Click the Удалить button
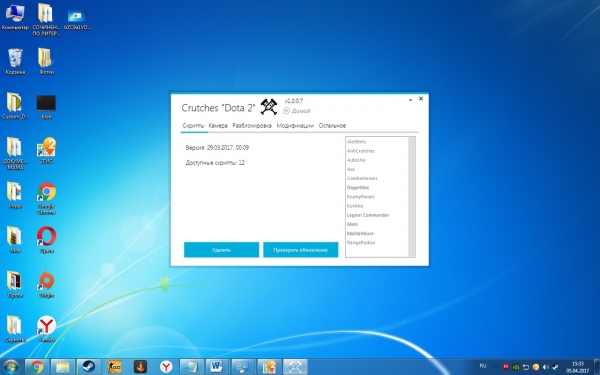Viewport: 600px width, 375px height. click(x=221, y=250)
